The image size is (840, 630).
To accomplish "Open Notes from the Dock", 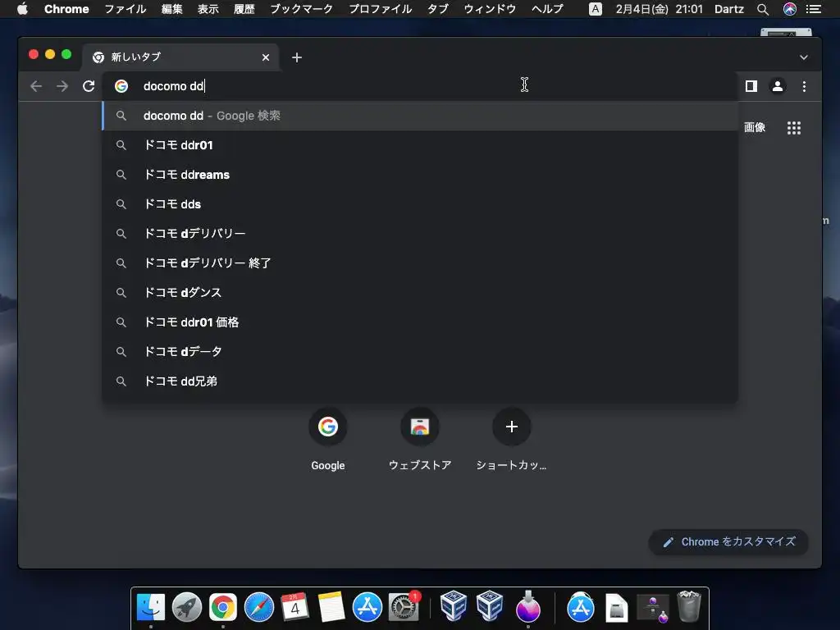I will 331,607.
